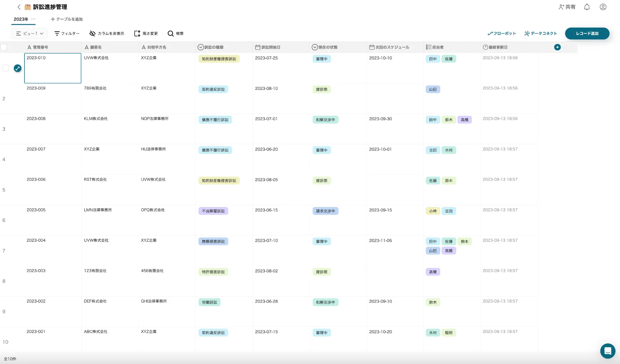Select the DEF株式会社 customer cell
This screenshot has width=620, height=364.
click(x=110, y=312)
